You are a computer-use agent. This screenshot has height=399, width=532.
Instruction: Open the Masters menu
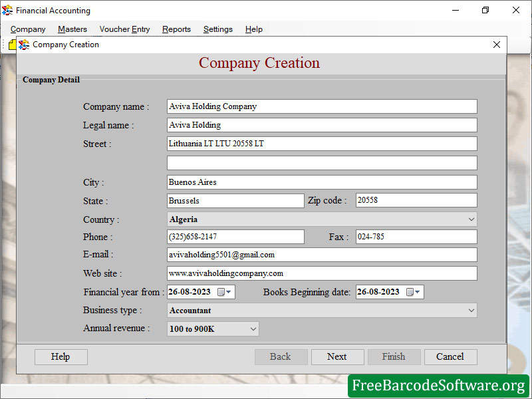72,29
